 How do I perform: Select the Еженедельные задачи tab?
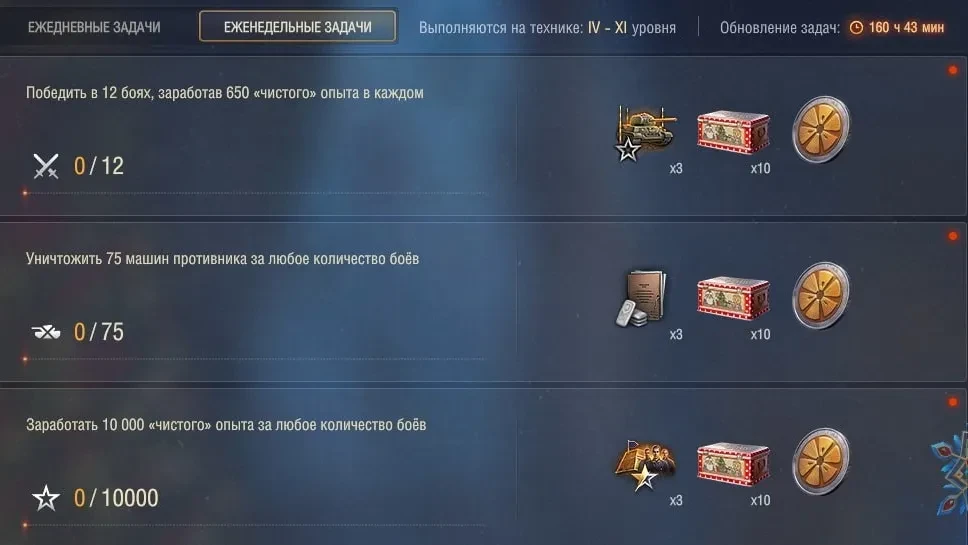298,27
